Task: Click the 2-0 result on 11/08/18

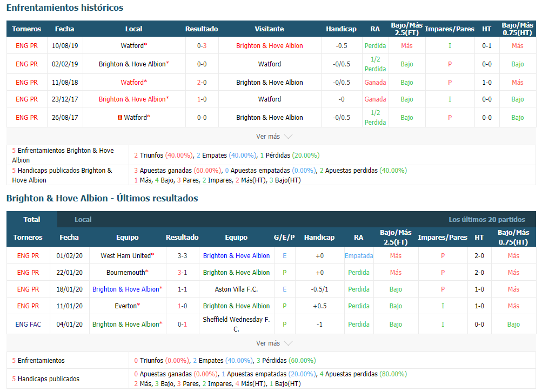Action: pyautogui.click(x=202, y=82)
